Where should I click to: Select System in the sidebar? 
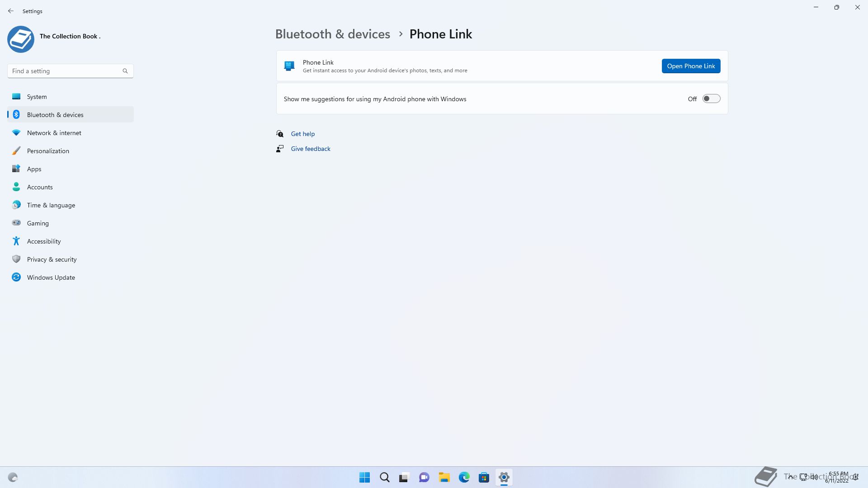coord(37,97)
